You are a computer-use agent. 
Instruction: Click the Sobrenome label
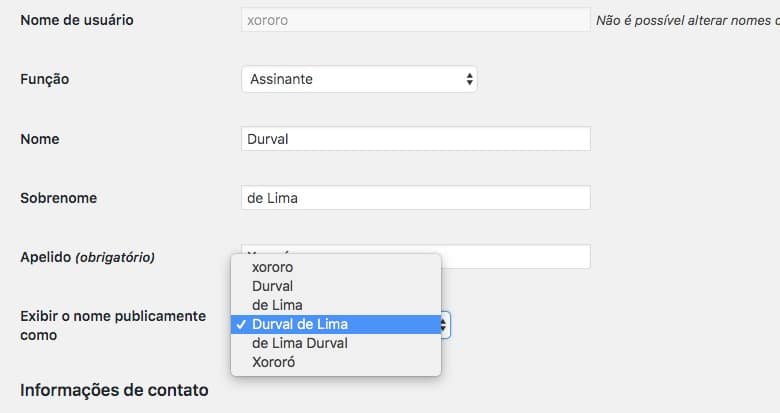[59, 198]
